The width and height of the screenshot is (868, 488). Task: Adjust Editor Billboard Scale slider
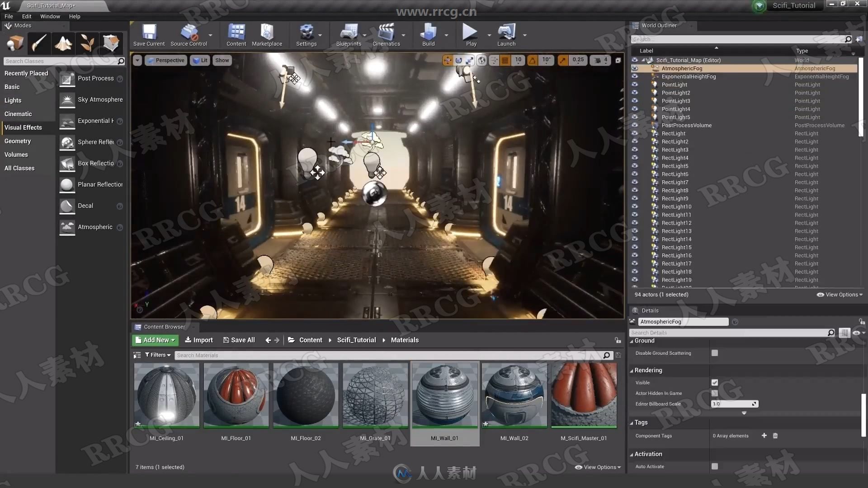point(733,404)
